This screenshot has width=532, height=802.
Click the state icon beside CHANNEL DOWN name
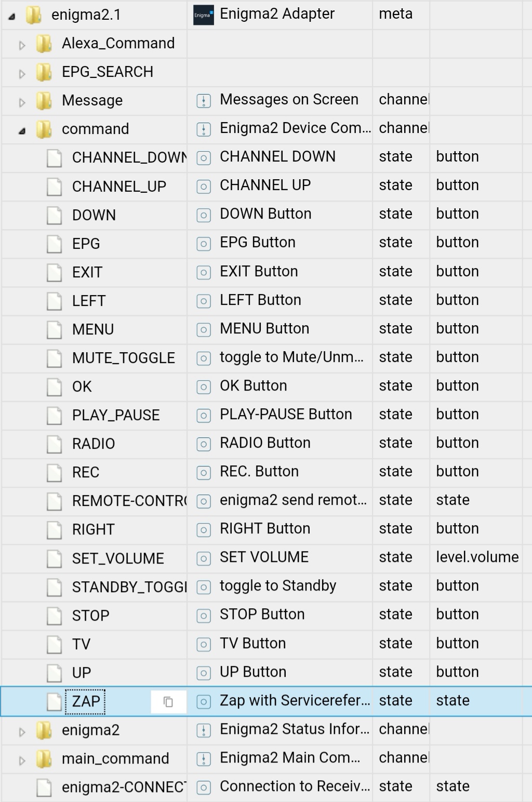(x=204, y=158)
